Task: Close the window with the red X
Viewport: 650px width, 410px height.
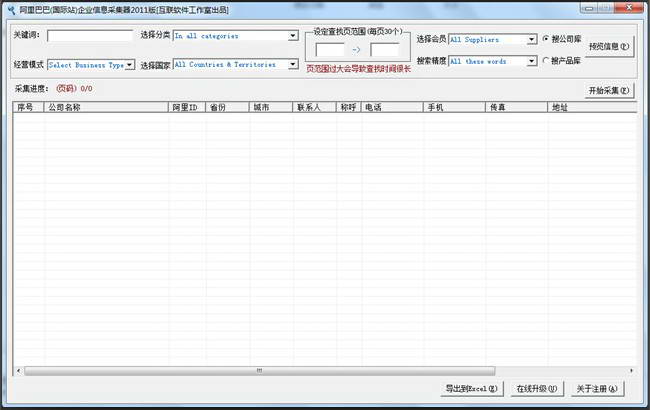Action: click(x=628, y=7)
